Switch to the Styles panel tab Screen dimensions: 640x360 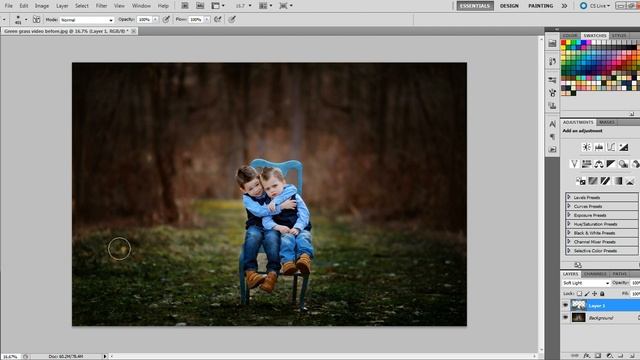tap(619, 36)
